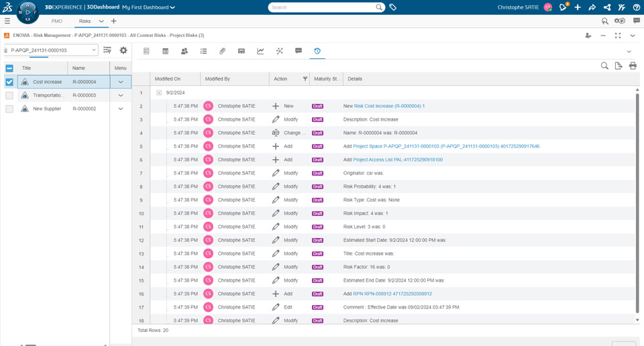
Task: Open the P-APQP_241131-0000103 project selector
Action: pyautogui.click(x=51, y=50)
